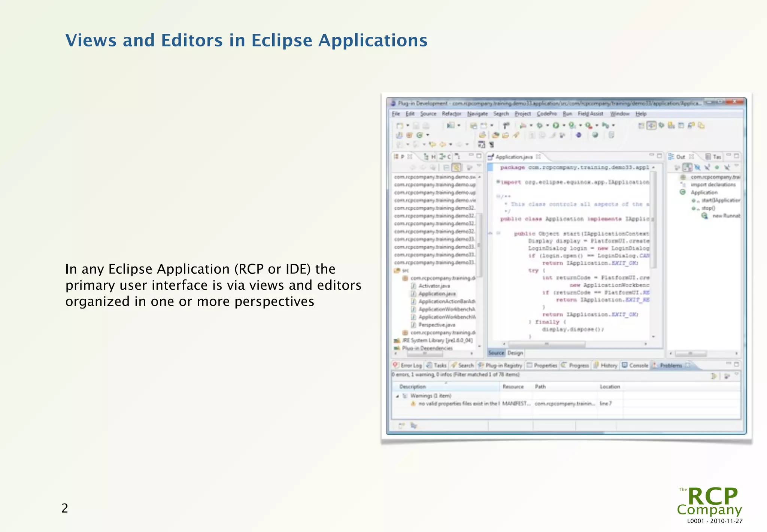The image size is (767, 532).
Task: Open the Back history dropdown arrow
Action: pos(451,145)
